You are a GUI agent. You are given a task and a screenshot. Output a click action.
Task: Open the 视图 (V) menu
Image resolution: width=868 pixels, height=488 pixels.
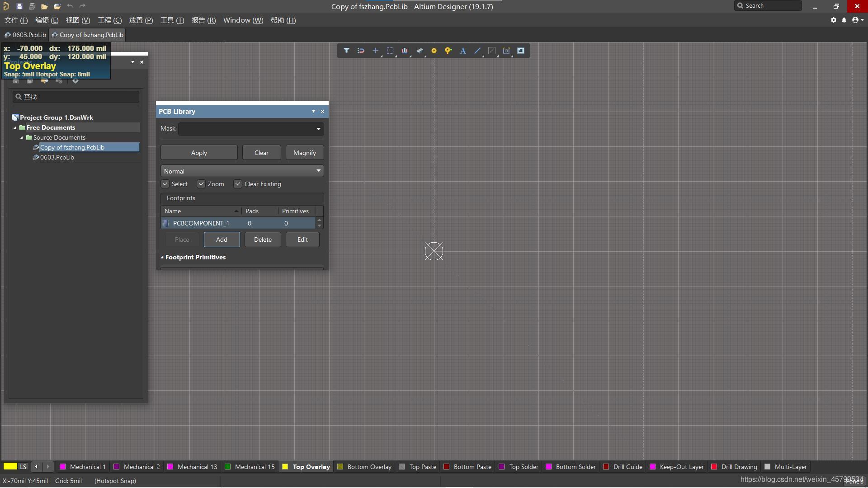pyautogui.click(x=78, y=20)
